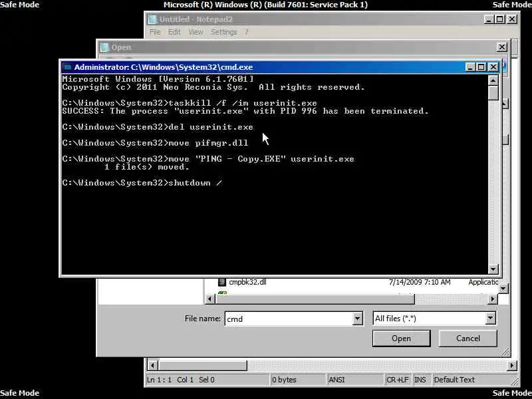Viewport: 532px width, 399px height.
Task: Expand the All files (*.*) filter dropdown
Action: point(491,319)
